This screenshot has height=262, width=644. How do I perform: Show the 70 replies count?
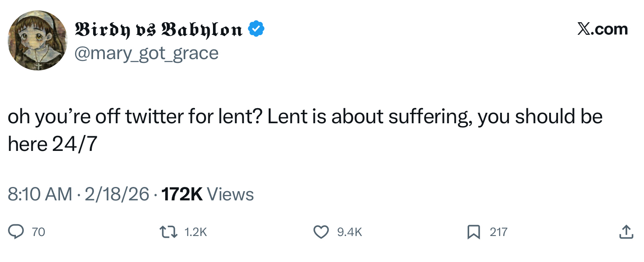coord(38,232)
